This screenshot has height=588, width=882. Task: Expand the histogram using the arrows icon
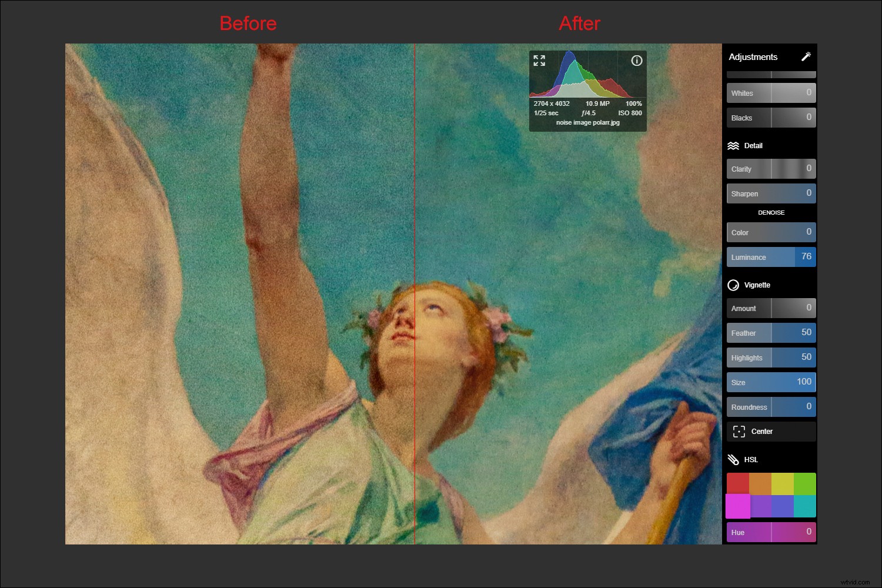[540, 59]
